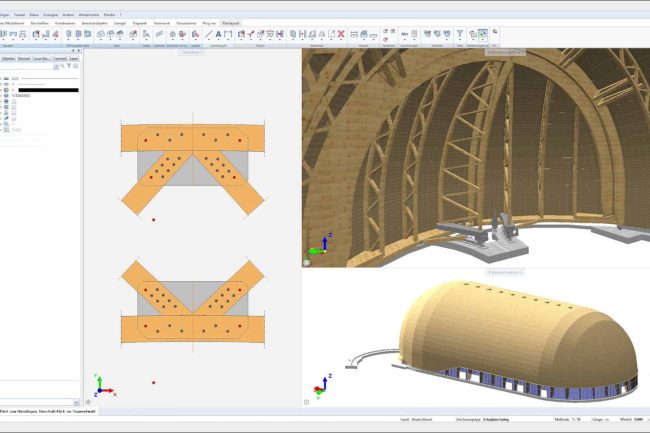
Task: Click the black color bar in the tree
Action: click(x=47, y=88)
